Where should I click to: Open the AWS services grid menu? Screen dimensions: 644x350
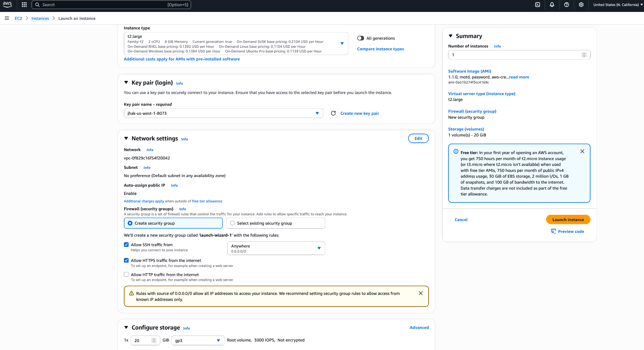(24, 5)
